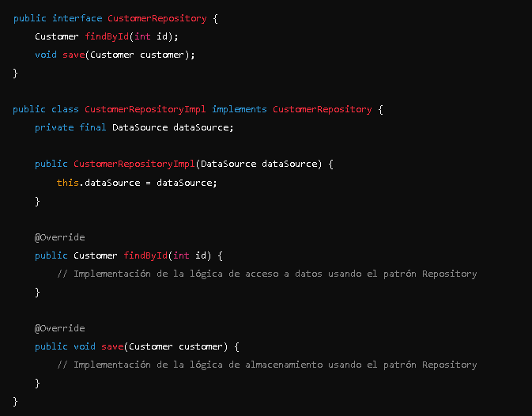
Task: Click 'DataSource' type in the private field line
Action: point(140,127)
